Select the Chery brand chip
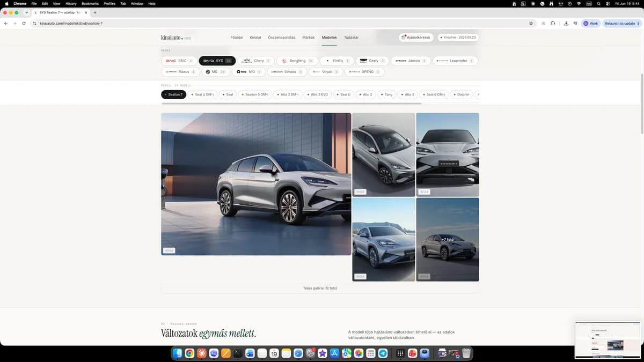644x362 pixels. click(x=255, y=61)
